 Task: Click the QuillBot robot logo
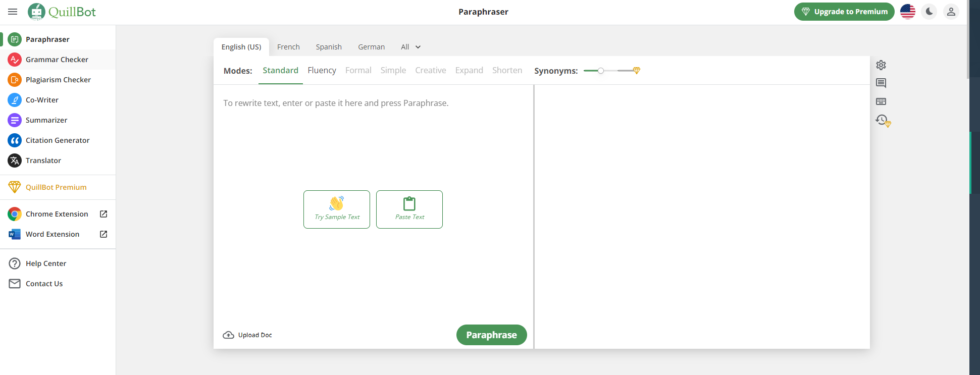(x=36, y=12)
